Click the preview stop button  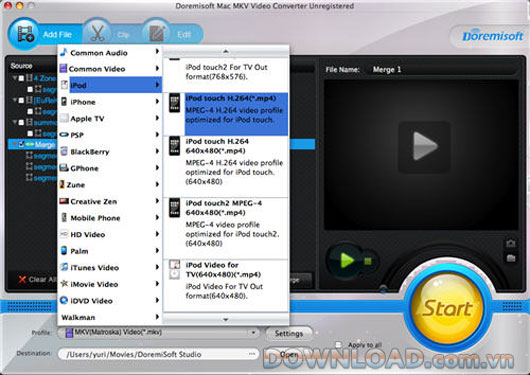pos(368,261)
